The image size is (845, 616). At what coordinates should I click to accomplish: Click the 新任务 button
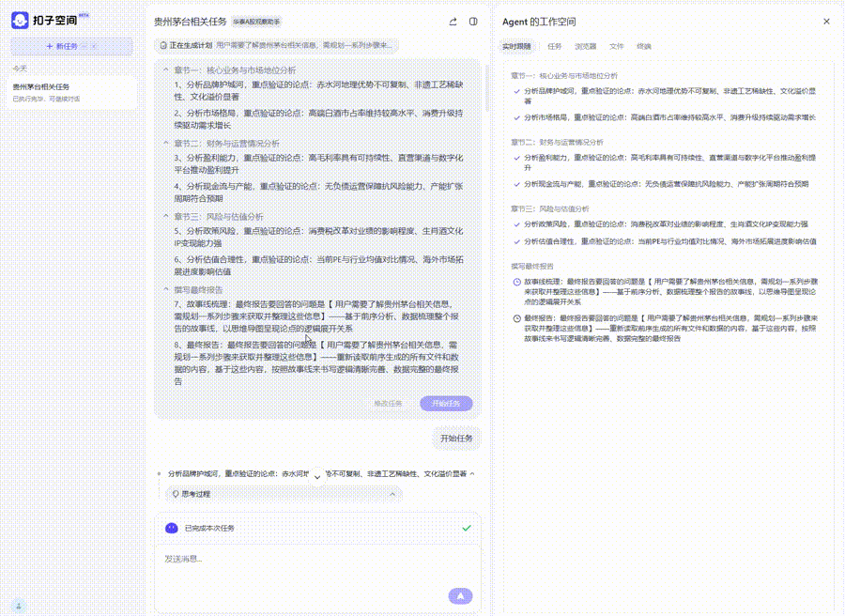(71, 46)
